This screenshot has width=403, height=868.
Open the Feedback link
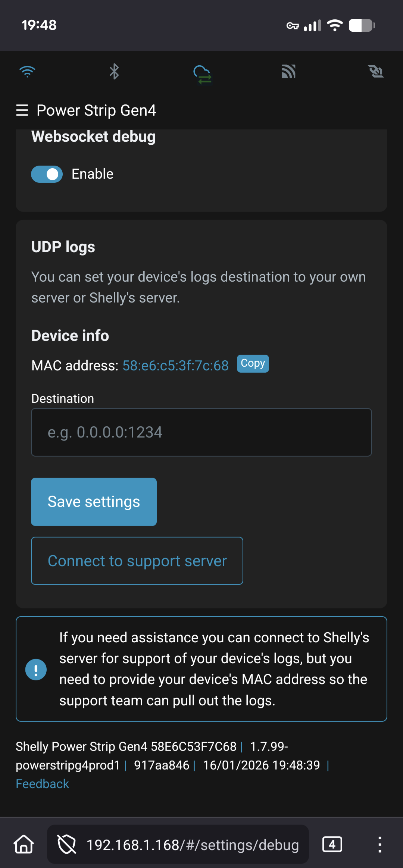(x=42, y=784)
